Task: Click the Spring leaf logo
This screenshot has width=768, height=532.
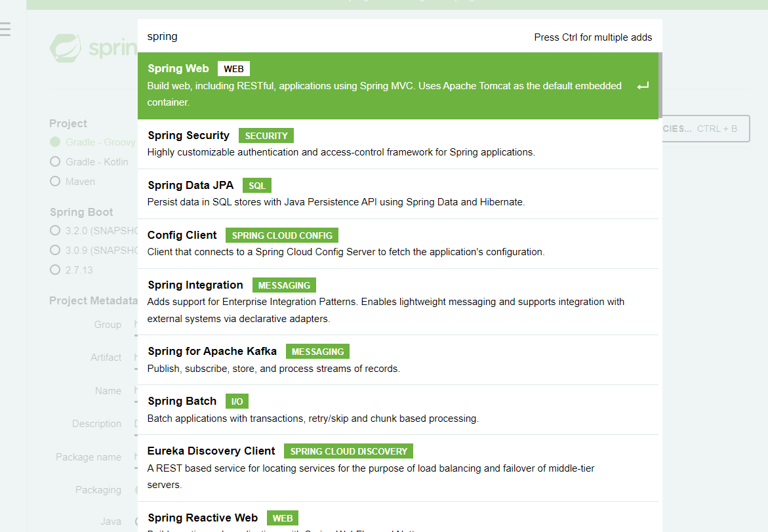Action: (66, 47)
